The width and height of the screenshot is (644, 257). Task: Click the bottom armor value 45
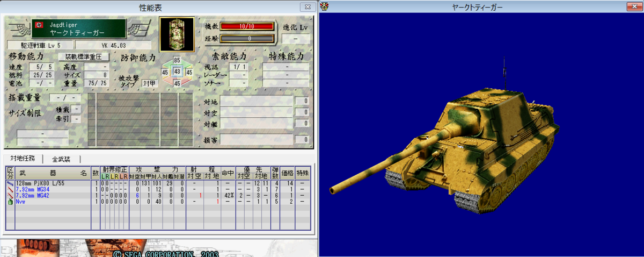tap(177, 83)
